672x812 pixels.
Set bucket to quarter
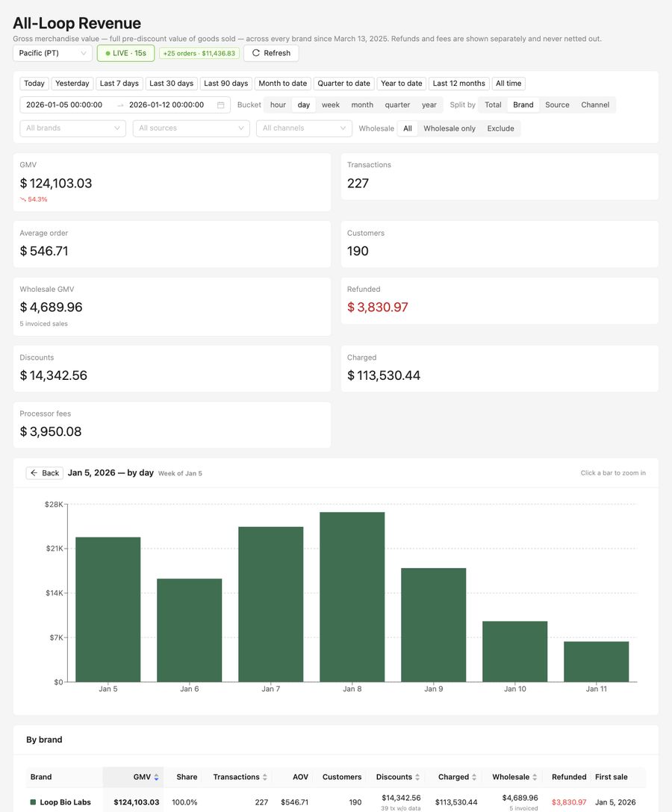[x=397, y=104]
